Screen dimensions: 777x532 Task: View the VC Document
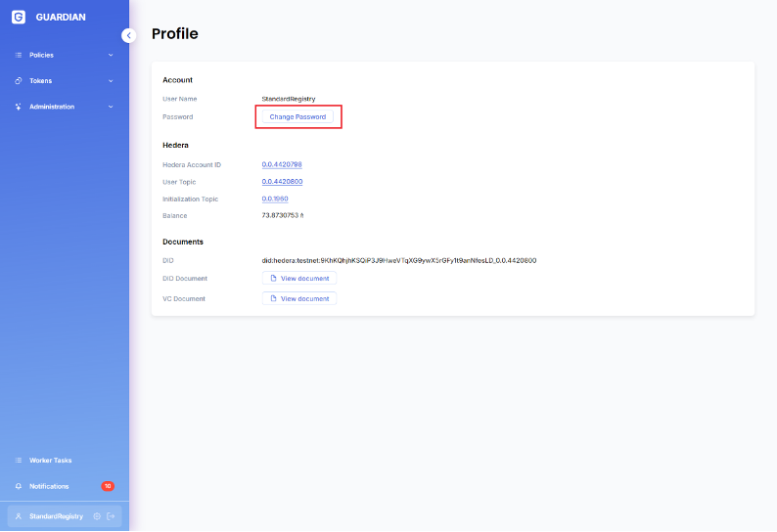[299, 298]
